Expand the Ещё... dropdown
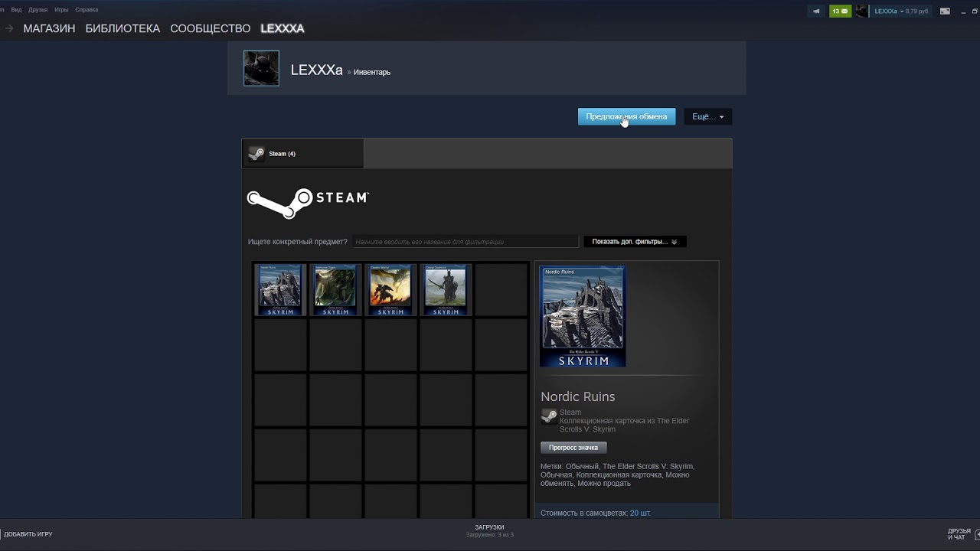The image size is (980, 551). (707, 116)
